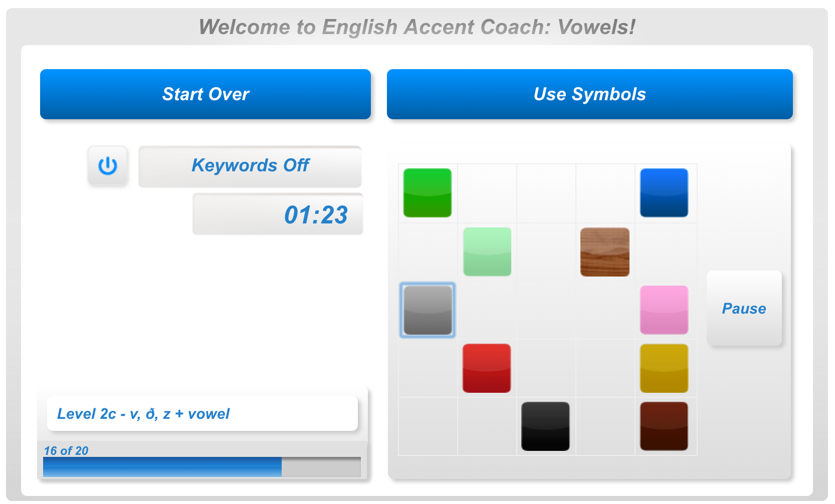
Task: Select the highlighted gray vowel square
Action: coord(427,310)
